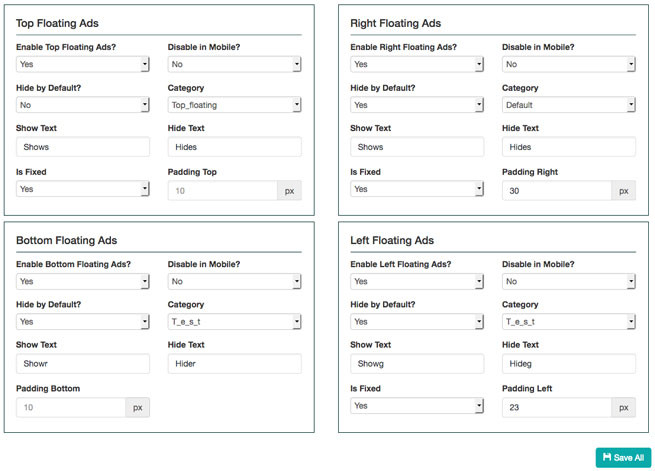Viewport: 655px width, 471px height.
Task: Click Padding Top input field
Action: click(223, 191)
